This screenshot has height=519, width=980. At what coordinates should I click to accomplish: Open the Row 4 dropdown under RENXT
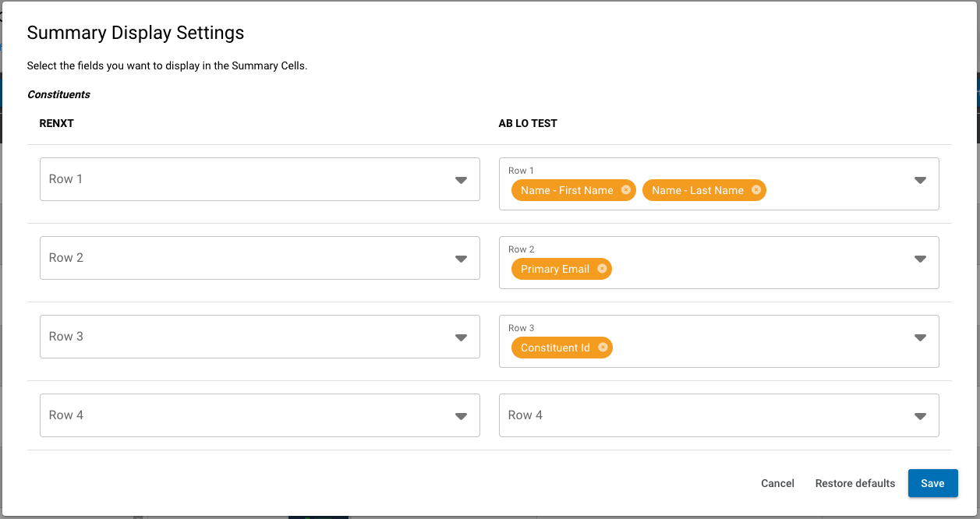click(x=460, y=415)
